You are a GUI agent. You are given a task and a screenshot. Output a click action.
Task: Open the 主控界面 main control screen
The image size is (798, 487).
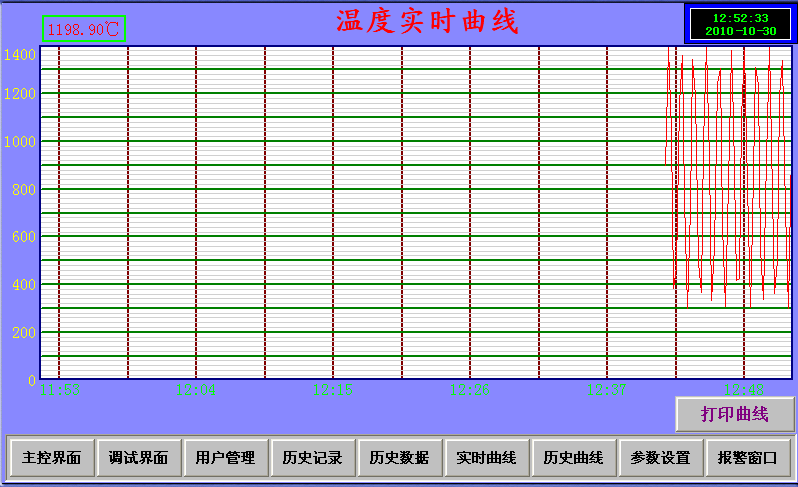point(52,457)
